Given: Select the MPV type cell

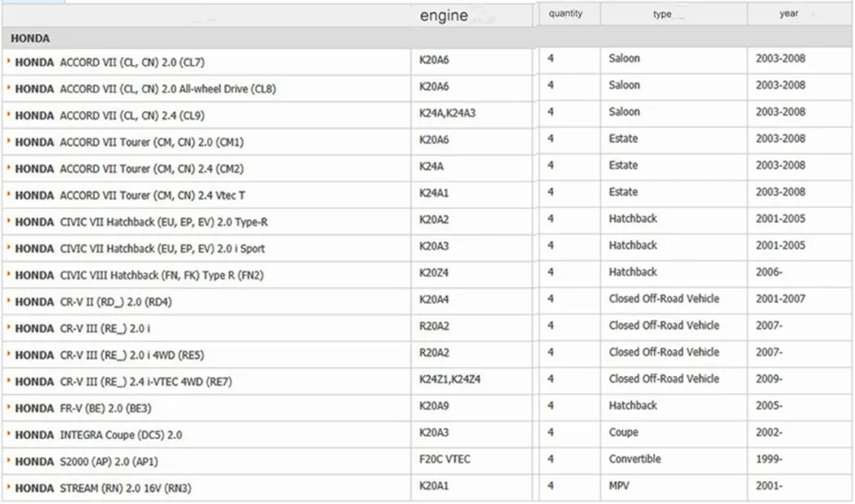Looking at the screenshot, I should pyautogui.click(x=619, y=486).
